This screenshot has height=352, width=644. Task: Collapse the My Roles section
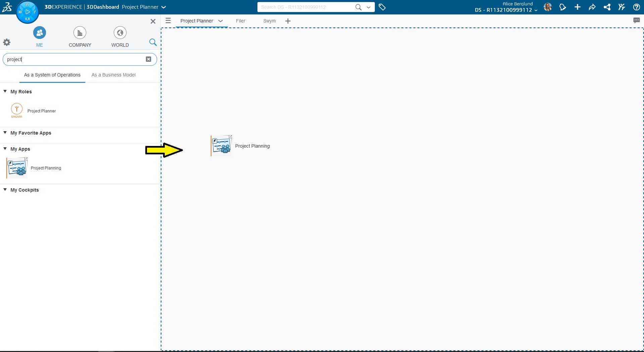click(5, 91)
